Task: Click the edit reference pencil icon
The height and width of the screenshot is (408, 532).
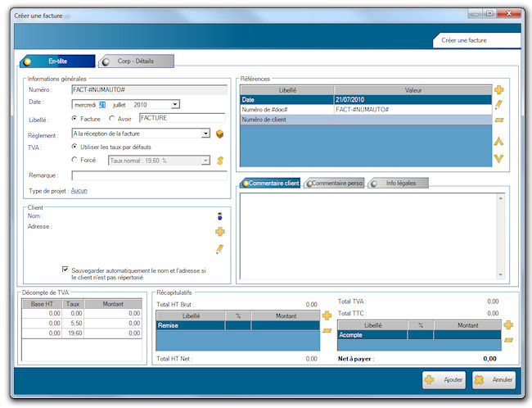Action: click(498, 105)
